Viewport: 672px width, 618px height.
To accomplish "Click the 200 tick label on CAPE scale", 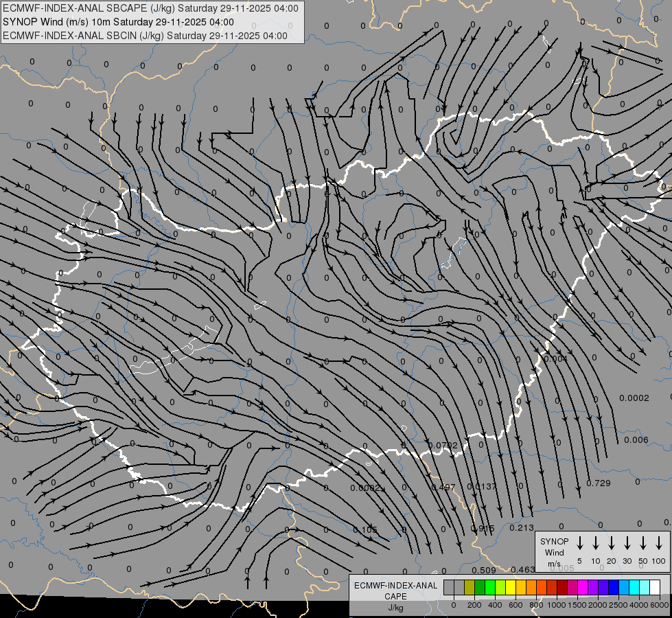I will [474, 605].
